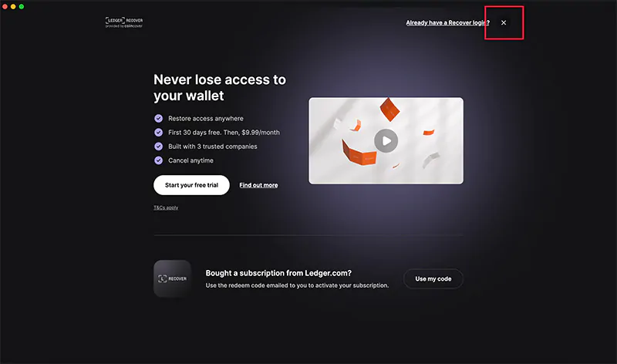Screen dimensions: 617x364
Task: Click the Ledger Recover logo in the header
Action: pyautogui.click(x=124, y=22)
